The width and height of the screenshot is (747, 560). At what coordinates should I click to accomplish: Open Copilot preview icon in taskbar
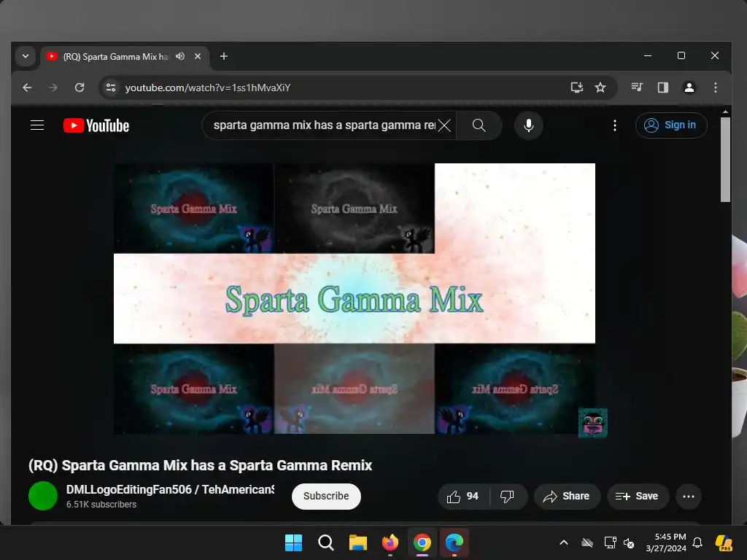pyautogui.click(x=724, y=542)
